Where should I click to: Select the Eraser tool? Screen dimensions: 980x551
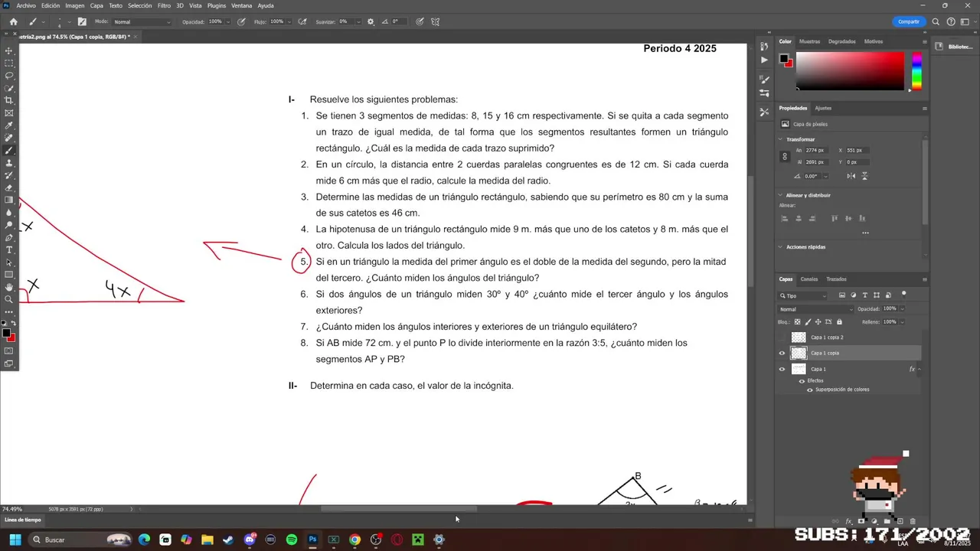[9, 187]
